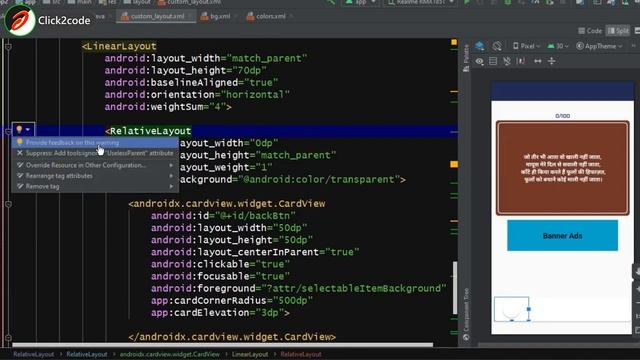The height and width of the screenshot is (360, 640).
Task: Select the LinearLayout breadcrumb
Action: [250, 354]
